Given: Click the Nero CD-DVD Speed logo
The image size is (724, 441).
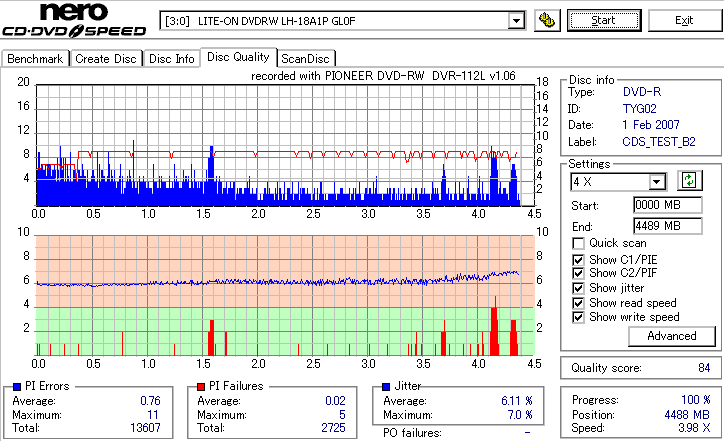Looking at the screenshot, I should [74, 19].
